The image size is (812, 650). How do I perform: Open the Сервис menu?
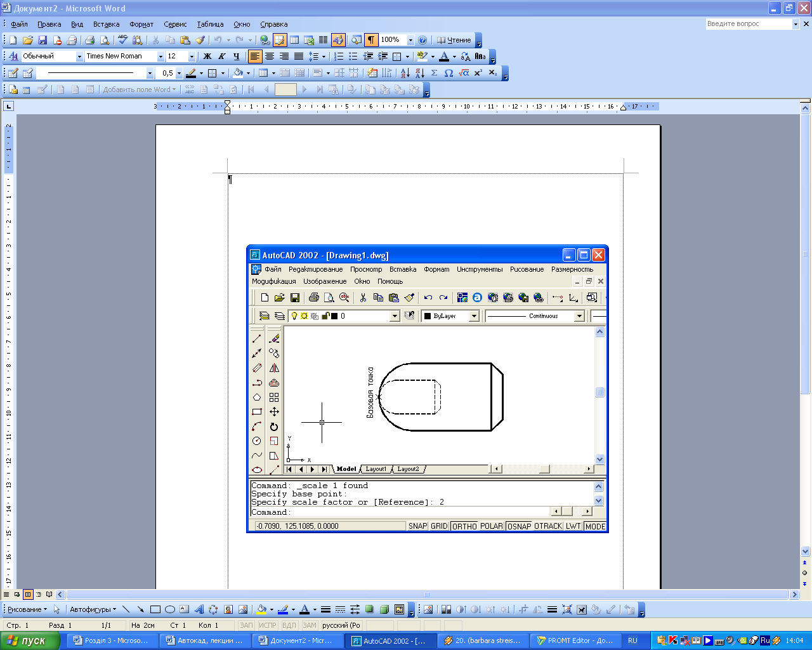(175, 24)
